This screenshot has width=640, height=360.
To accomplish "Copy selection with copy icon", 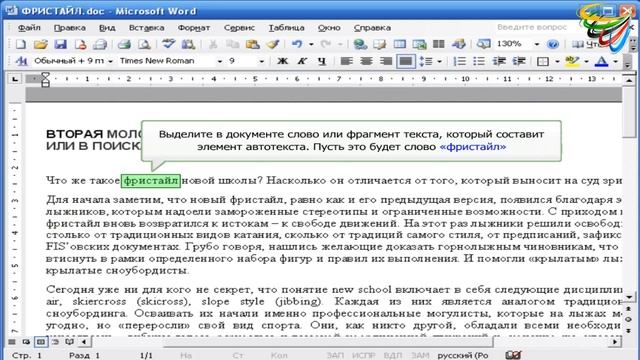I will (x=233, y=44).
